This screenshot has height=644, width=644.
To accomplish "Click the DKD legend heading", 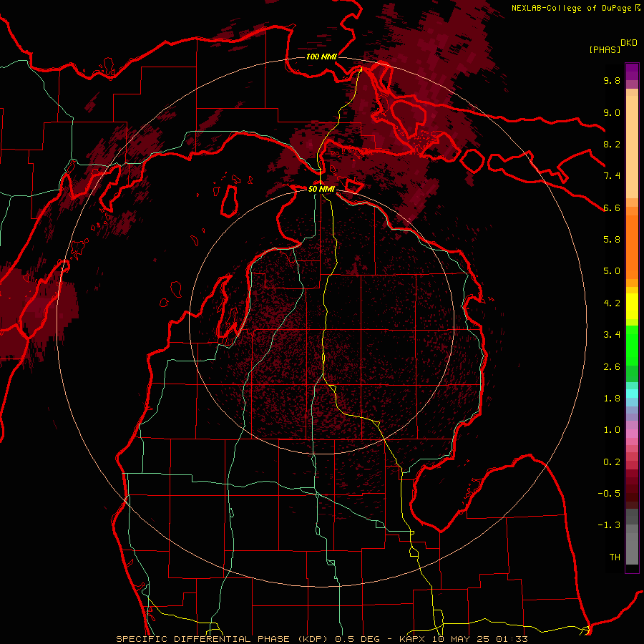I will (x=629, y=43).
